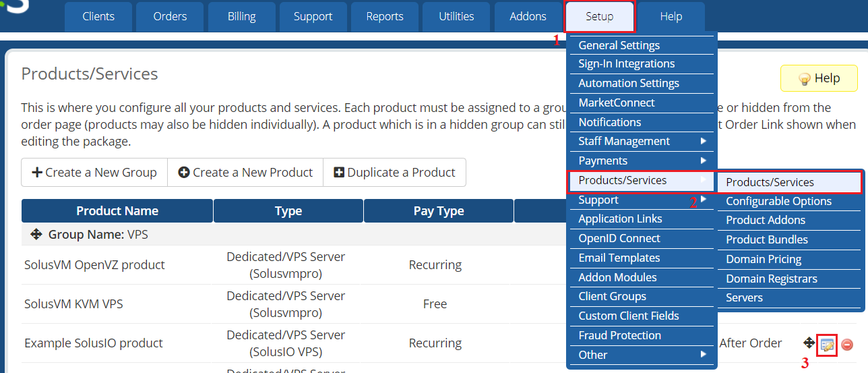The image size is (868, 373).
Task: Open the Support tab in top navigation
Action: tap(313, 16)
